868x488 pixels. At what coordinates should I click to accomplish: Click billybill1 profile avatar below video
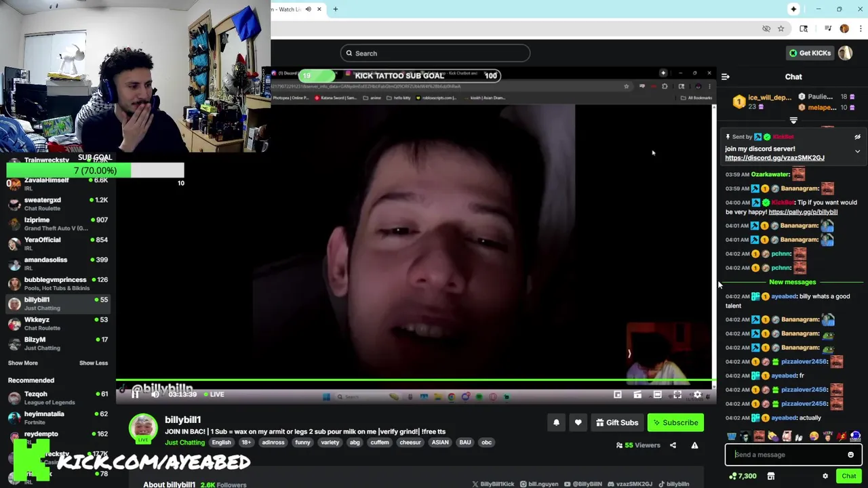(x=143, y=428)
